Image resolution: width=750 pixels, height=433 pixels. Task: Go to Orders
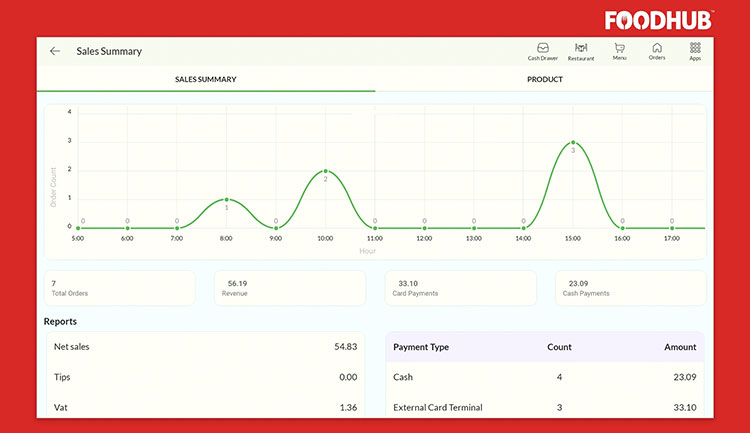(x=657, y=51)
